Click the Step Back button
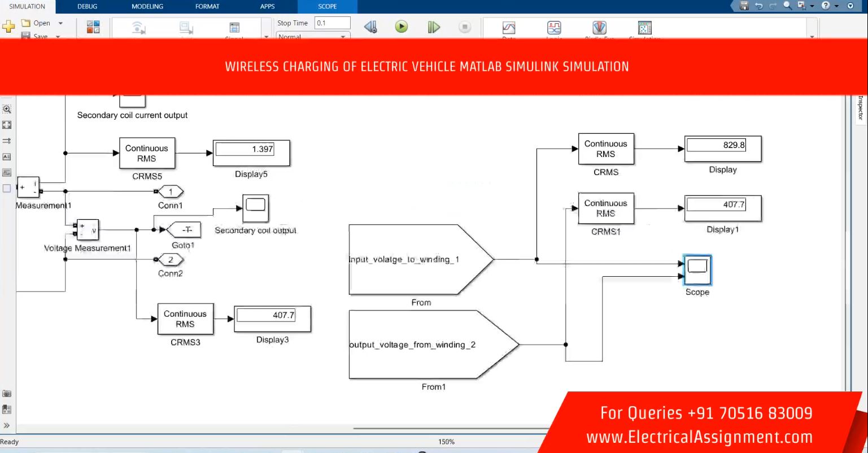The width and height of the screenshot is (868, 453). (370, 27)
